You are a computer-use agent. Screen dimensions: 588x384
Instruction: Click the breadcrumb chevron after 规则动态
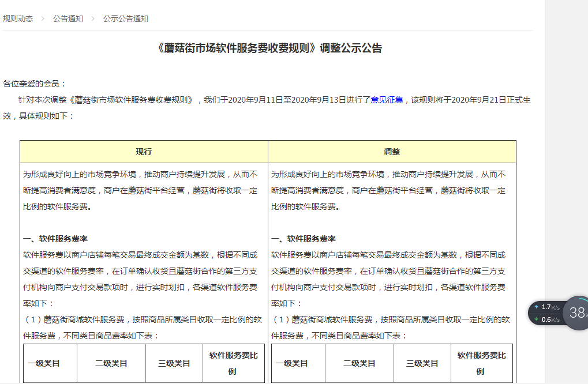[x=43, y=18]
